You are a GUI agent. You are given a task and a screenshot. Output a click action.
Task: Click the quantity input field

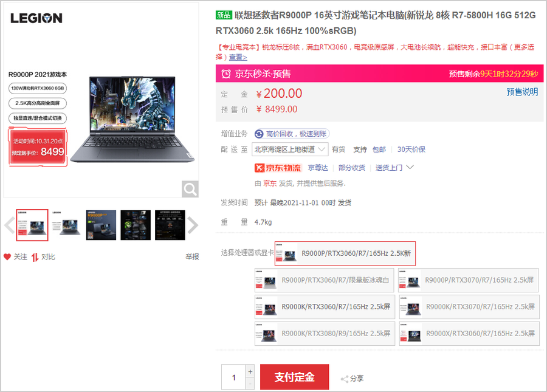pyautogui.click(x=233, y=377)
